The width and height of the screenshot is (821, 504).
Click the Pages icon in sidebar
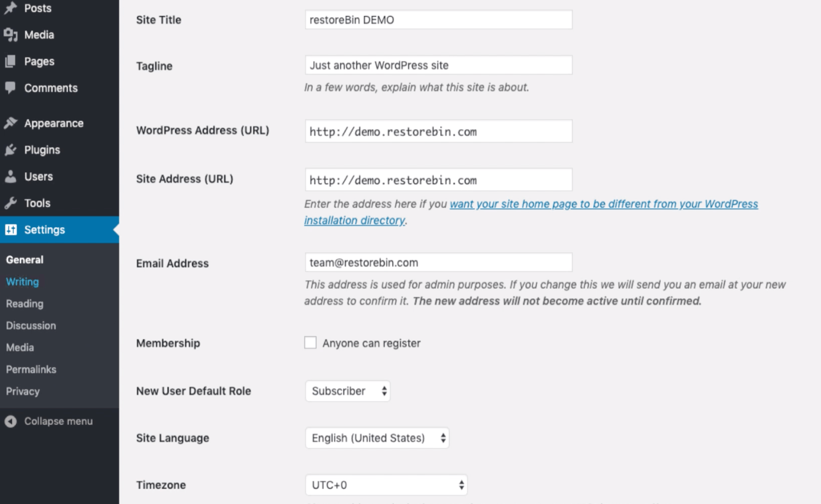[x=10, y=61]
